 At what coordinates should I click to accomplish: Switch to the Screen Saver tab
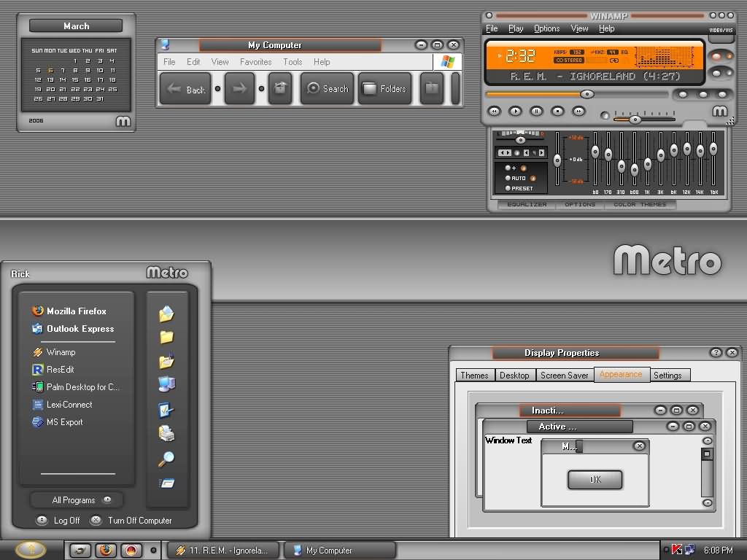[565, 376]
